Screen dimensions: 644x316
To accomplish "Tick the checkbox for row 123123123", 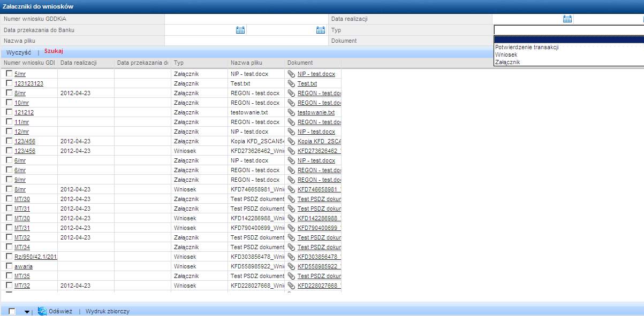I will [9, 83].
